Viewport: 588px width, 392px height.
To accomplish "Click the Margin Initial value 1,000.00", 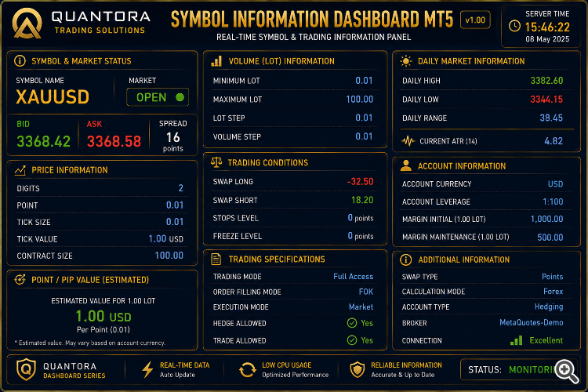I will (546, 219).
